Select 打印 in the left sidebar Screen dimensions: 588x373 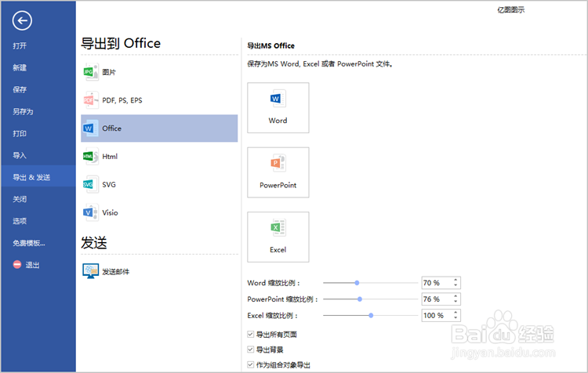coord(20,133)
